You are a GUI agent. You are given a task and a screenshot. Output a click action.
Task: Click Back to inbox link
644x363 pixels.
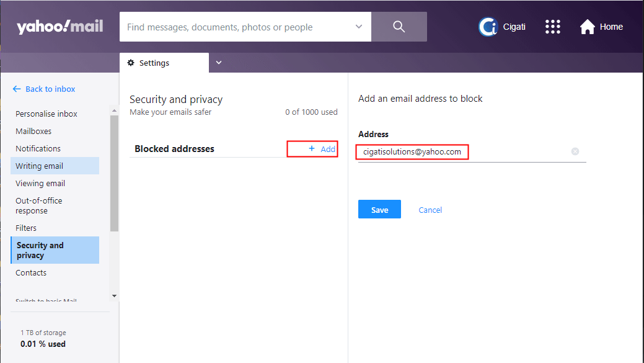click(x=50, y=89)
